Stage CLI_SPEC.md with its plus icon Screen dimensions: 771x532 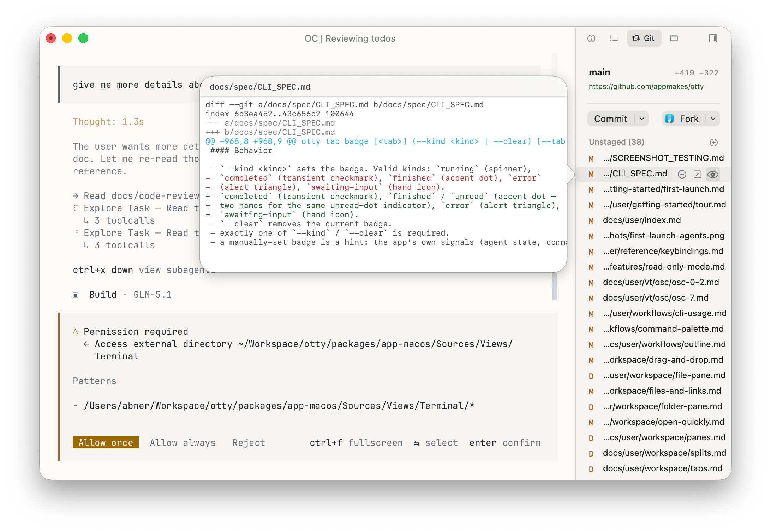click(682, 174)
